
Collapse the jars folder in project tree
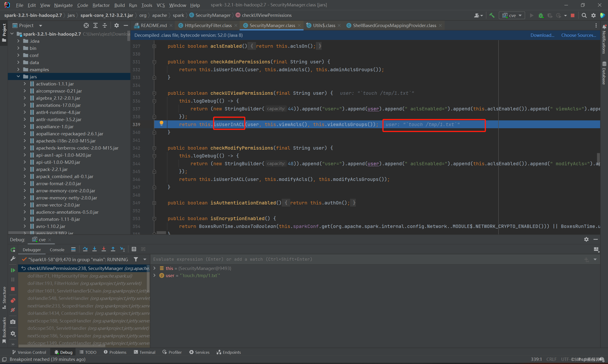(18, 76)
